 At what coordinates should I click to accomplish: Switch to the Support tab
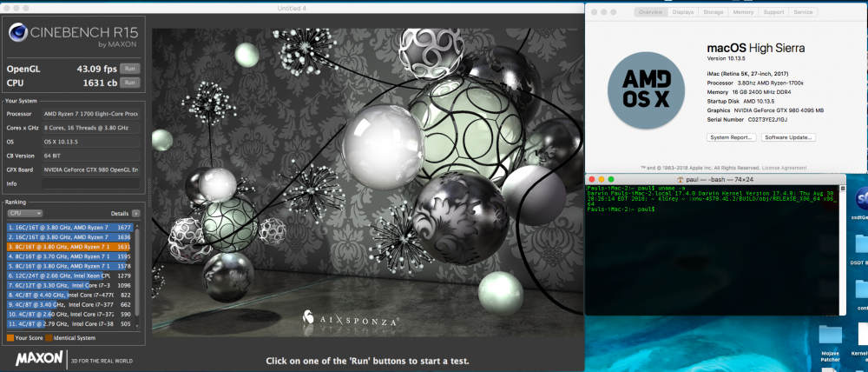[x=773, y=11]
